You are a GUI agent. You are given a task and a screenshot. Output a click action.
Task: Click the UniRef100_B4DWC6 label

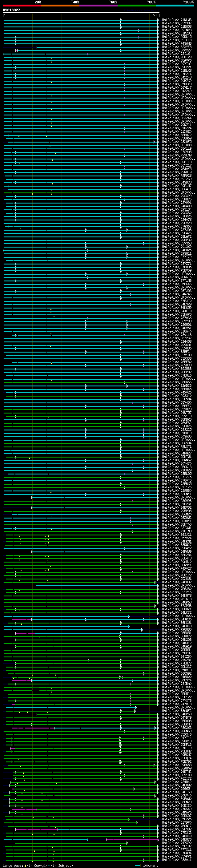[177, 839]
